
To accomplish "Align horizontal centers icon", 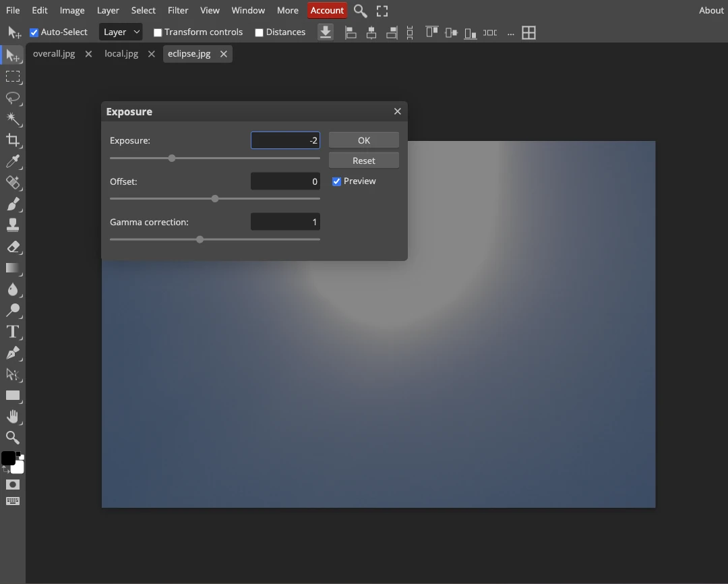I will pyautogui.click(x=371, y=32).
